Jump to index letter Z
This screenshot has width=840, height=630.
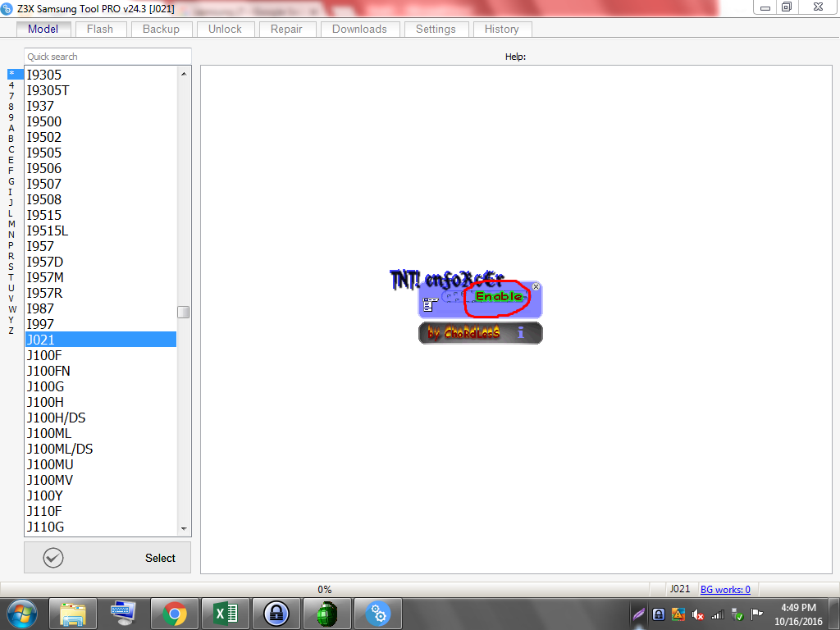click(x=11, y=331)
